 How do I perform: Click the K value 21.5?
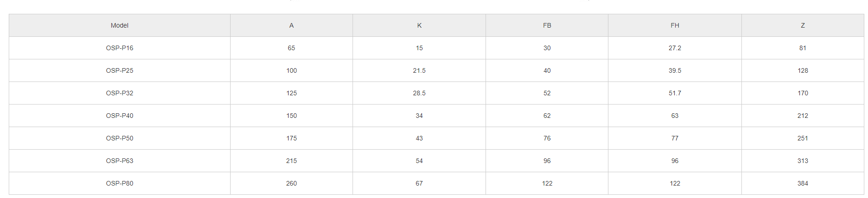[419, 70]
